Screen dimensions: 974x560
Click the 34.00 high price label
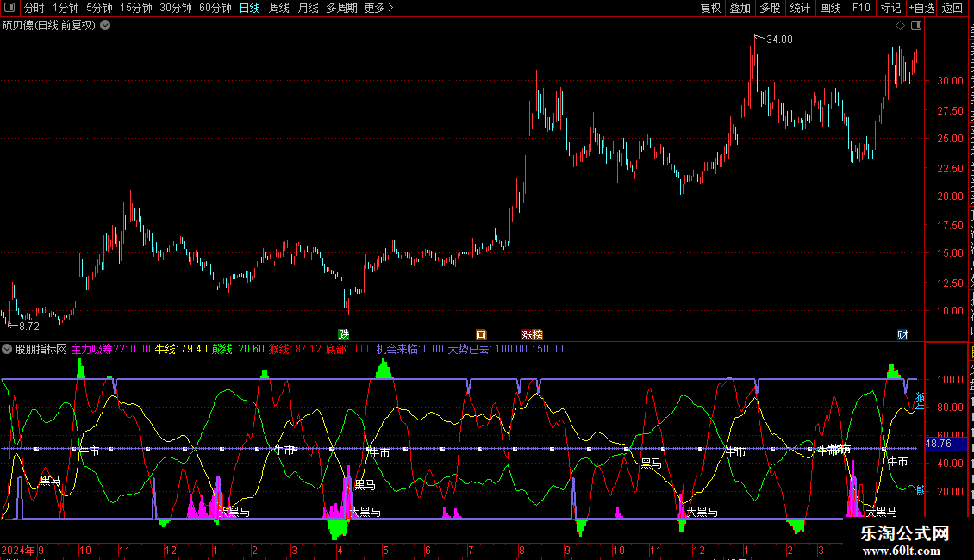click(x=779, y=40)
